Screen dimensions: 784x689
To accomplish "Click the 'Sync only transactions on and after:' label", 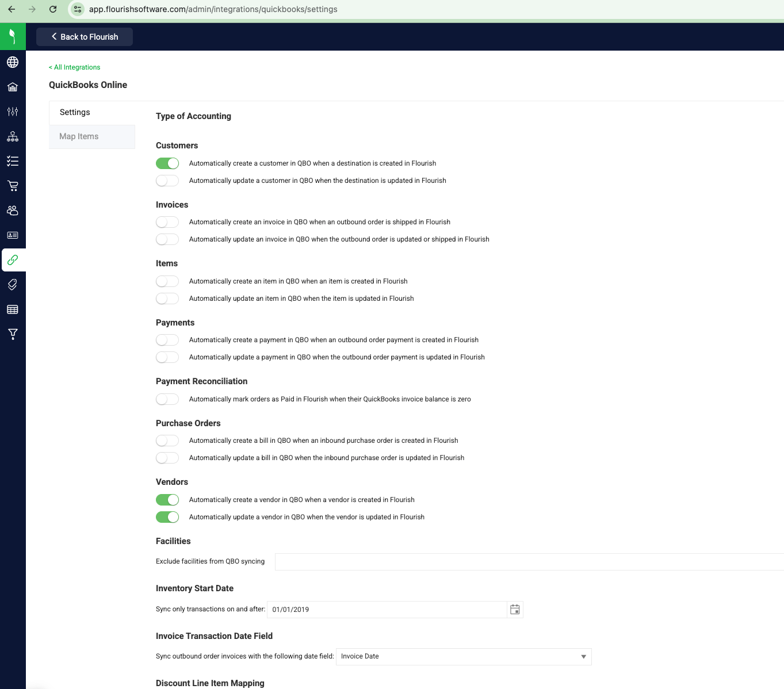I will pyautogui.click(x=211, y=609).
